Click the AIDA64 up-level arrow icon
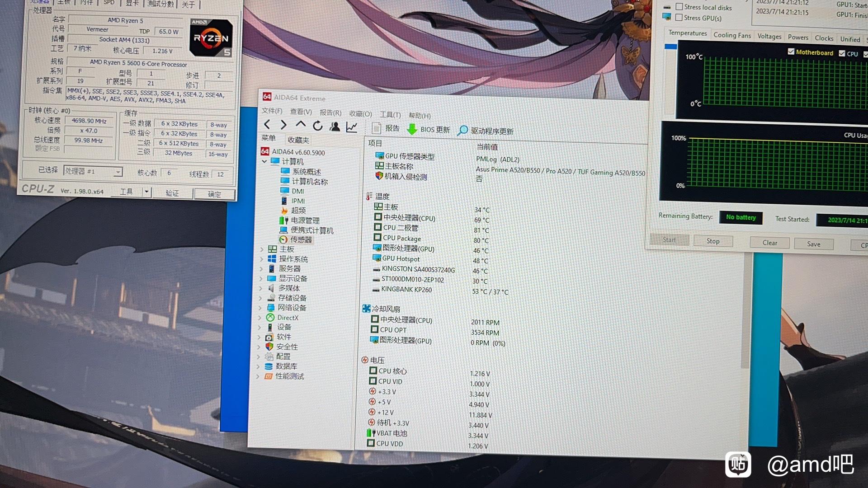 301,124
